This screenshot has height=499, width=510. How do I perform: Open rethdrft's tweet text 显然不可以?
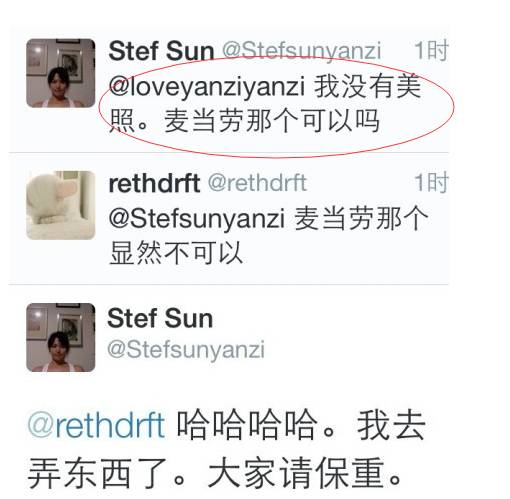(x=176, y=253)
